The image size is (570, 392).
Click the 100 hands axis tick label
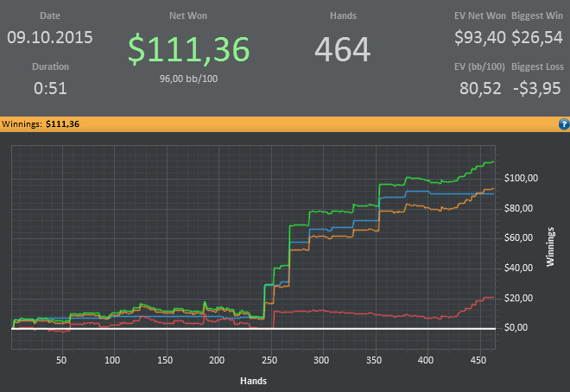click(112, 360)
